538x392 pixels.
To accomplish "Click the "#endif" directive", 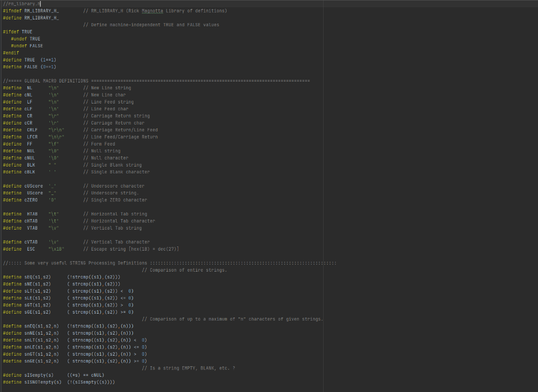I will 11,53.
